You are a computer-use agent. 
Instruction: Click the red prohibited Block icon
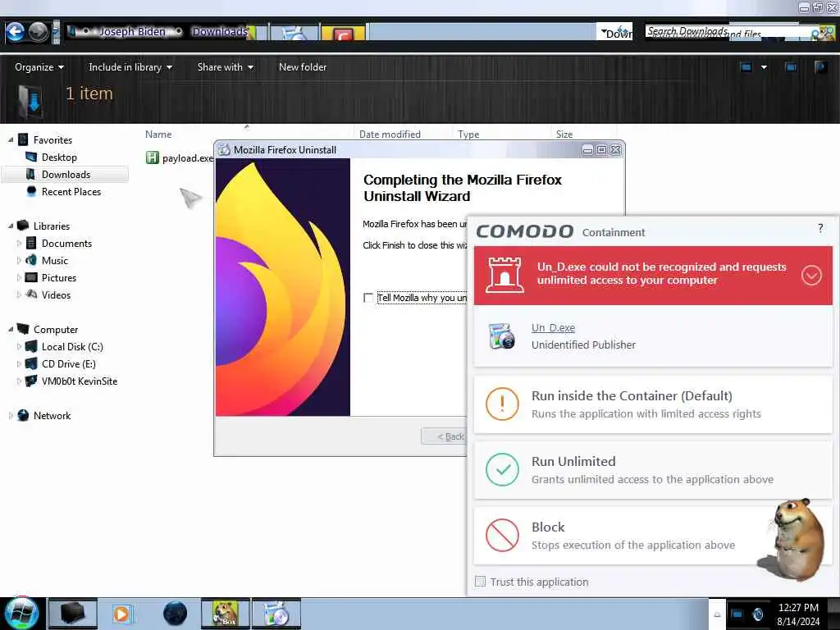(502, 535)
